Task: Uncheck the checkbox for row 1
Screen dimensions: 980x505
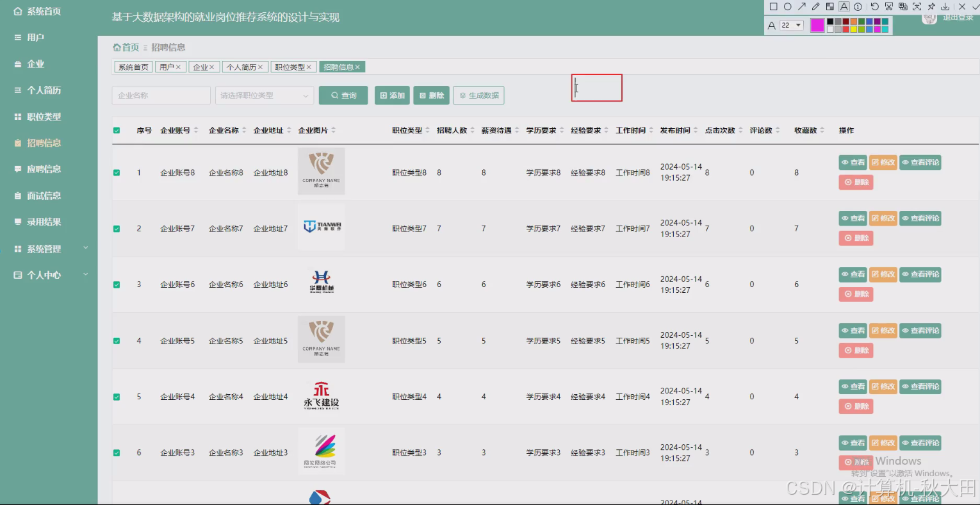Action: [x=117, y=172]
